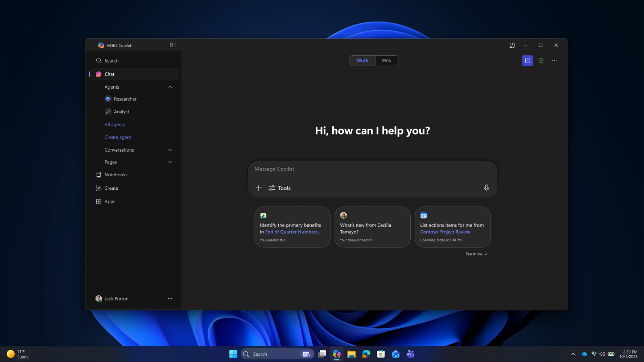This screenshot has height=362, width=644.
Task: Click the plus attach icon
Action: coord(259,188)
